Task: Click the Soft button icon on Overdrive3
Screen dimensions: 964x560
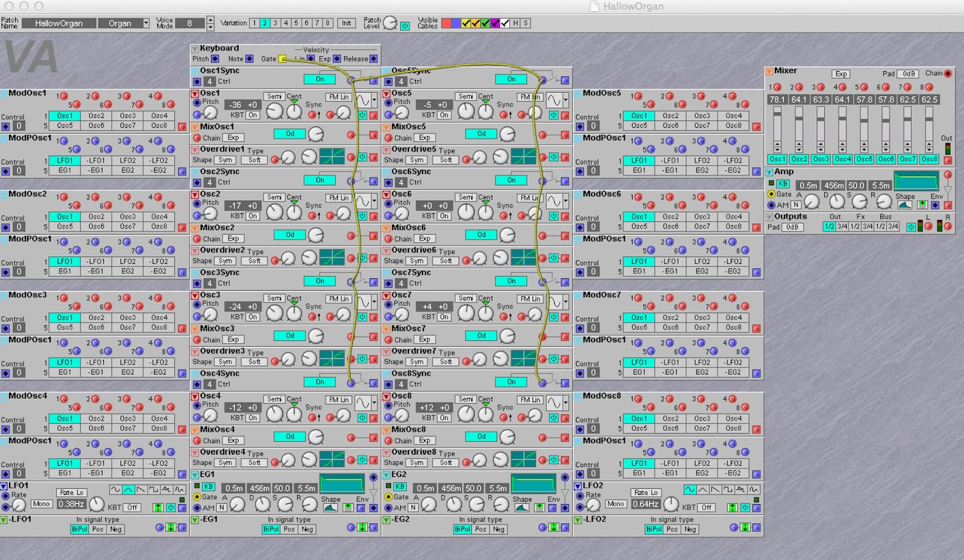Action: coord(254,362)
